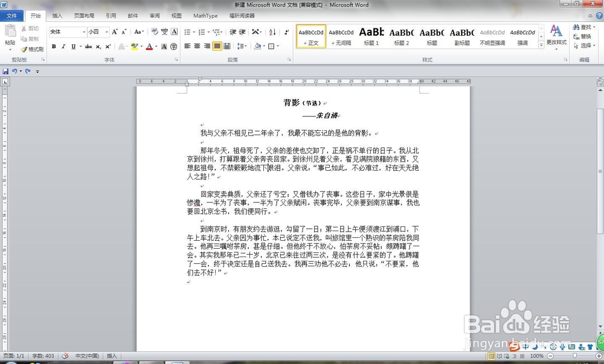Click the Save icon in quick access
604x364 pixels.
(x=5, y=71)
